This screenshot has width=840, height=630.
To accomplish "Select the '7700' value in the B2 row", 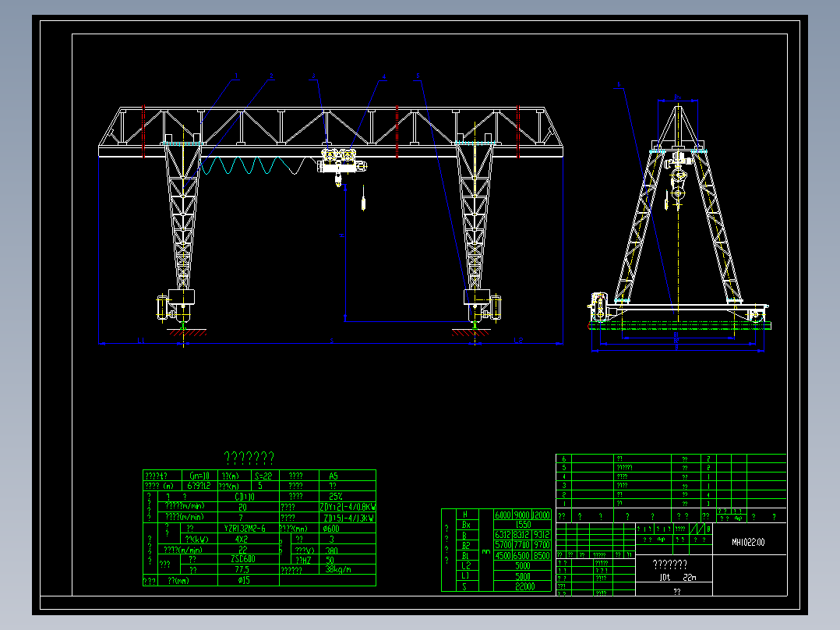I will (x=522, y=545).
